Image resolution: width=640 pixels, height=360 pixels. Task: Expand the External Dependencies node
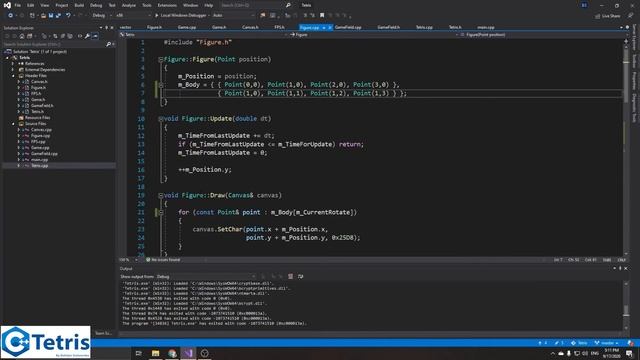(13, 70)
